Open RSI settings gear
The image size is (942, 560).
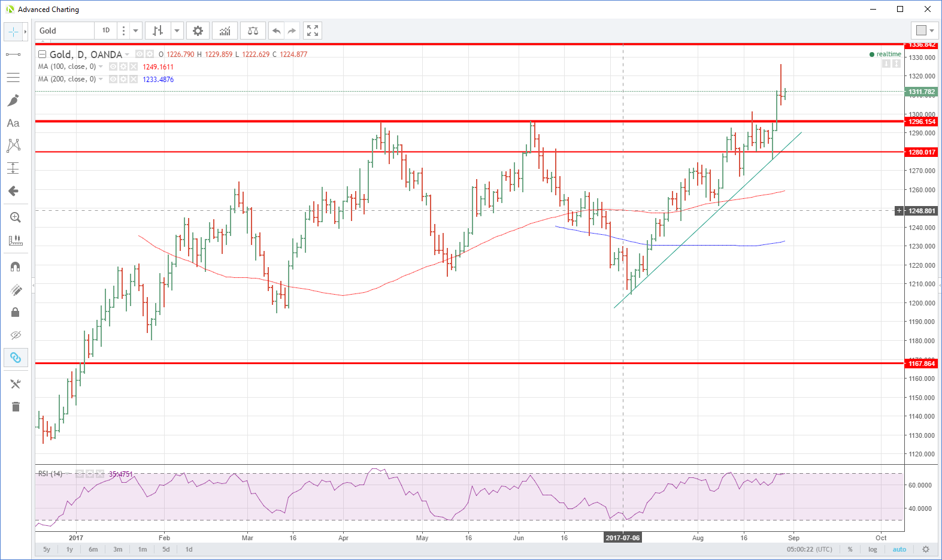90,474
